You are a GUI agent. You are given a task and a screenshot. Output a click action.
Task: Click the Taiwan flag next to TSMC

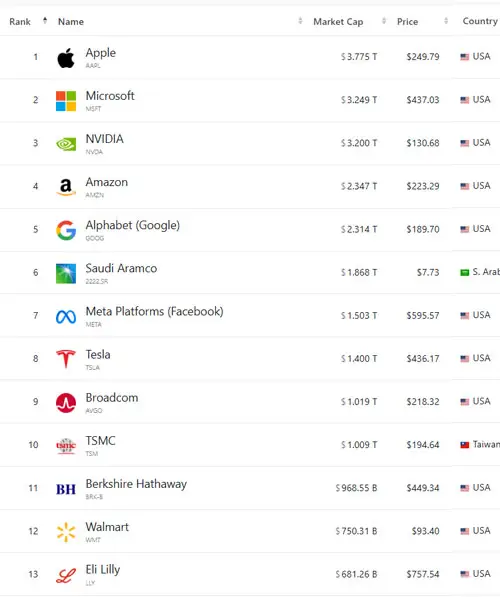465,445
